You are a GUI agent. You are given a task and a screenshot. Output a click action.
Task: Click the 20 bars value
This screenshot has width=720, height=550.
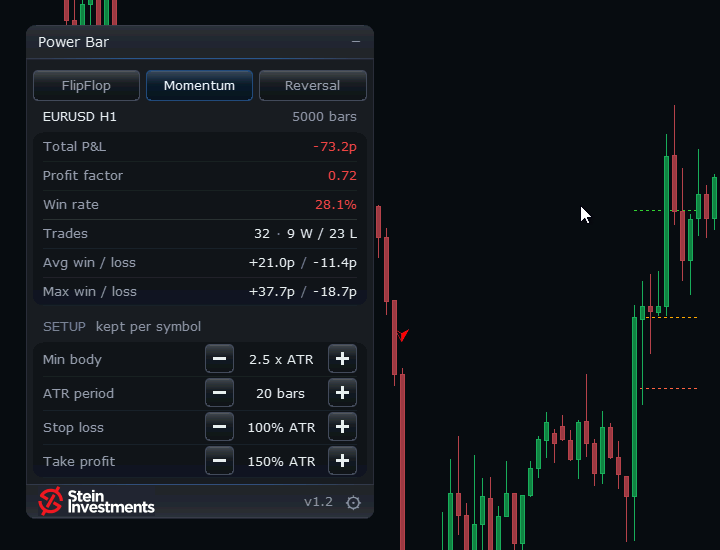281,393
